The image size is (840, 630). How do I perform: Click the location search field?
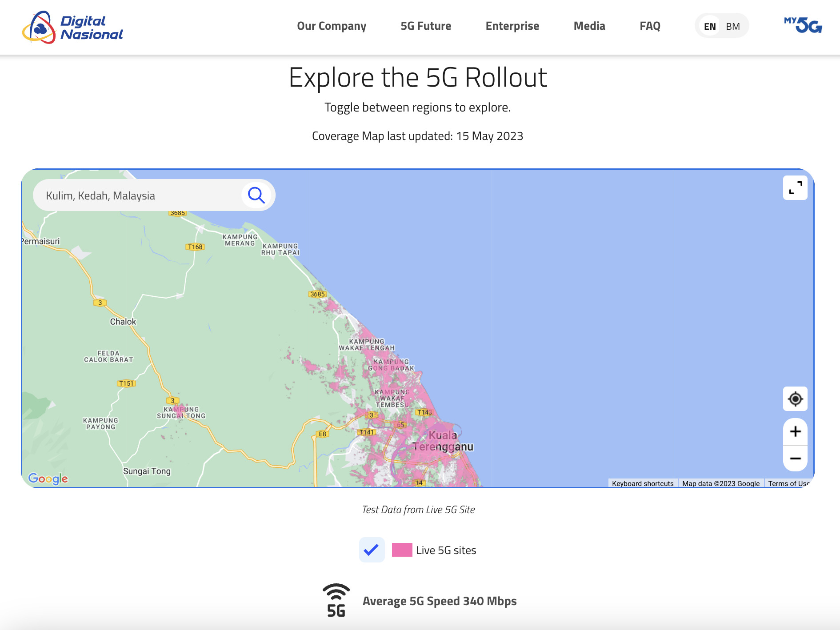(x=138, y=195)
